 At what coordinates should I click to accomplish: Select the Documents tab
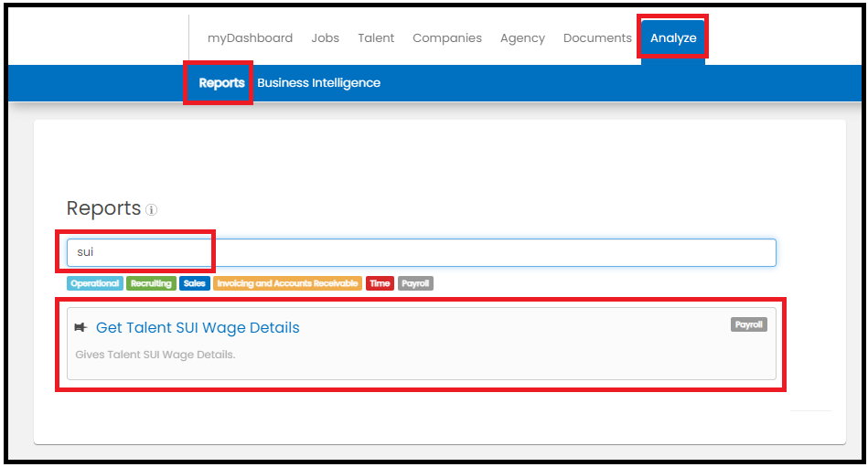pyautogui.click(x=597, y=38)
